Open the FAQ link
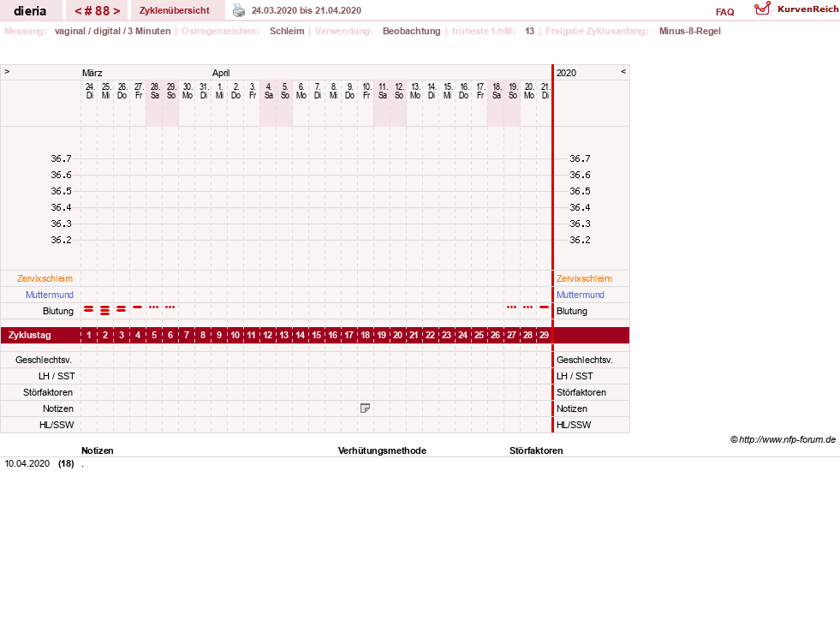This screenshot has width=840, height=638. click(x=724, y=12)
